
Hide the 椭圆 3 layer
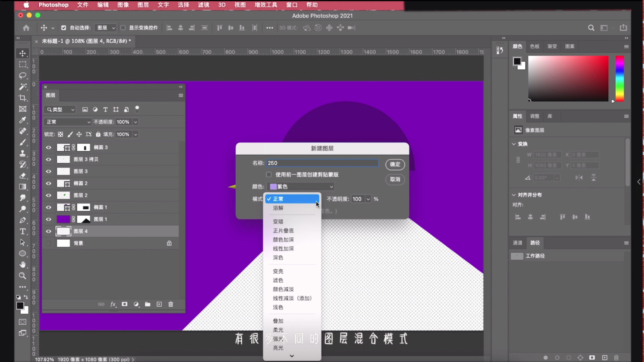tap(49, 147)
